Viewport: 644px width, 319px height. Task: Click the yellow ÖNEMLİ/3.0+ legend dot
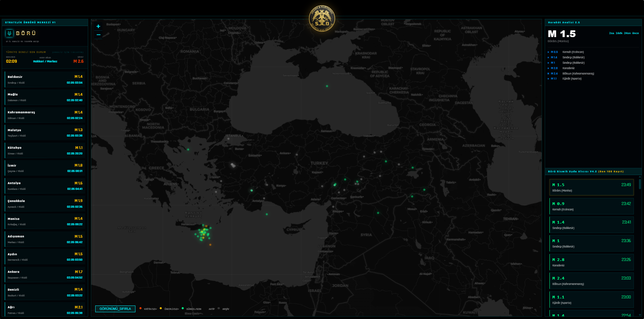pyautogui.click(x=161, y=308)
